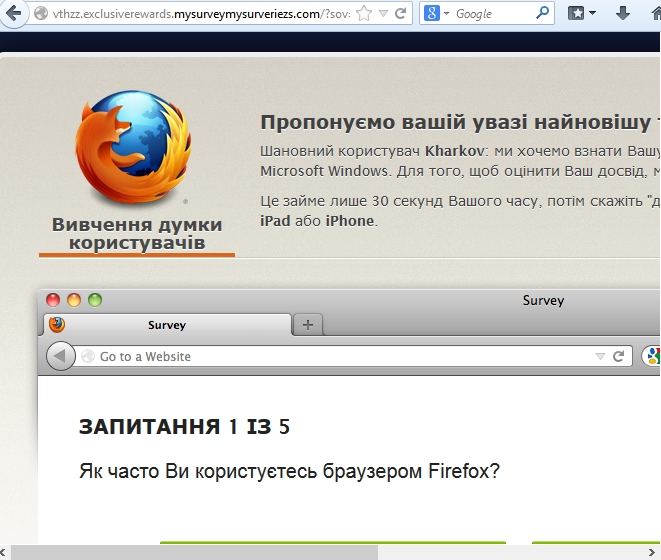Image resolution: width=661 pixels, height=560 pixels.
Task: Open a new tab with plus button
Action: pos(308,325)
